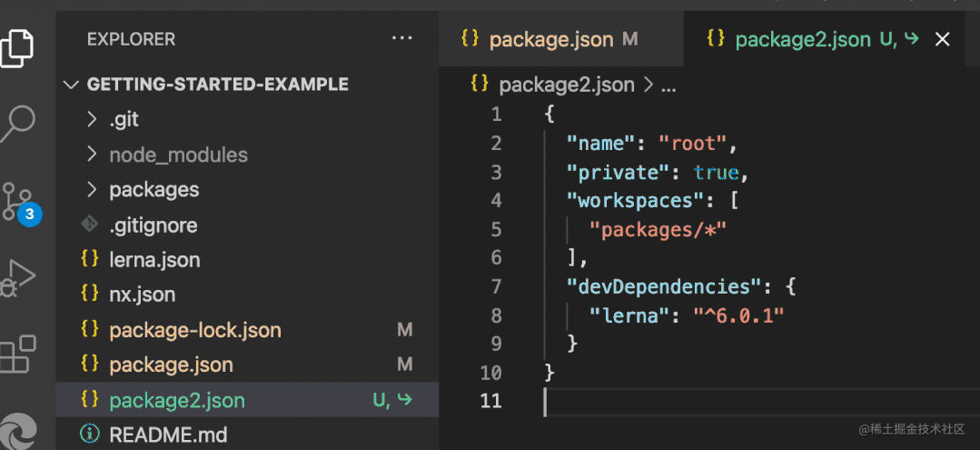Open Explorer more actions ellipsis
Screen dimensions: 980x450
(401, 39)
